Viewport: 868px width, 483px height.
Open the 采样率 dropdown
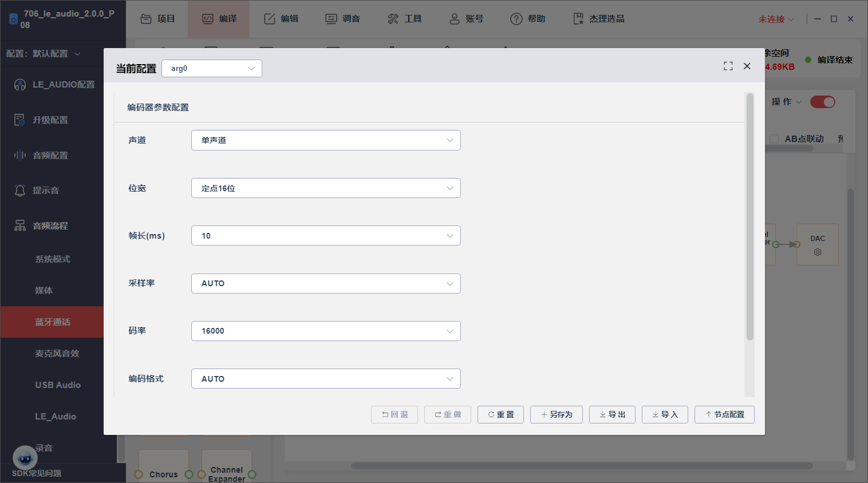tap(326, 283)
